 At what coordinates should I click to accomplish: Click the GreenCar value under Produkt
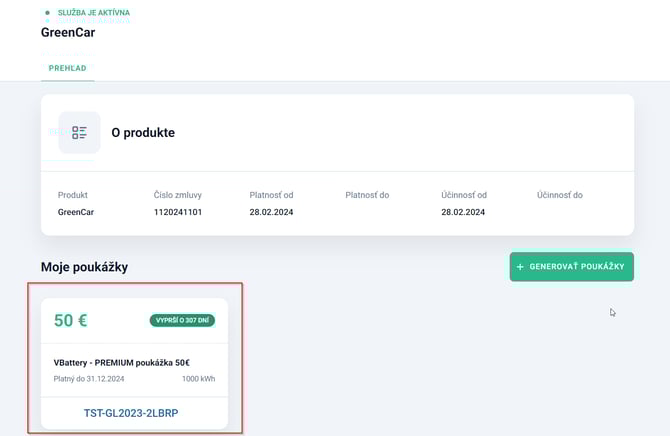click(x=76, y=212)
